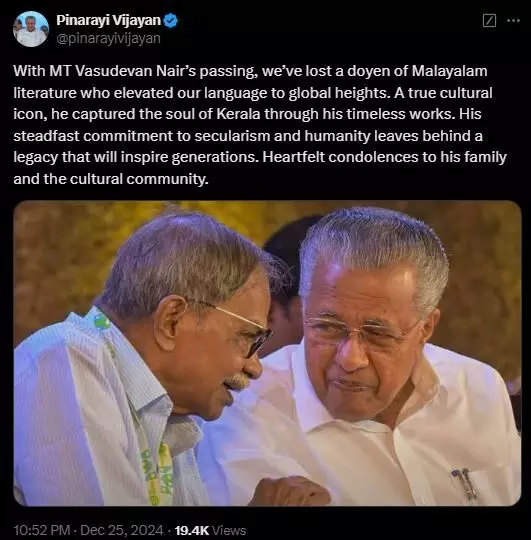Open the Grok explain-post icon

pyautogui.click(x=489, y=21)
